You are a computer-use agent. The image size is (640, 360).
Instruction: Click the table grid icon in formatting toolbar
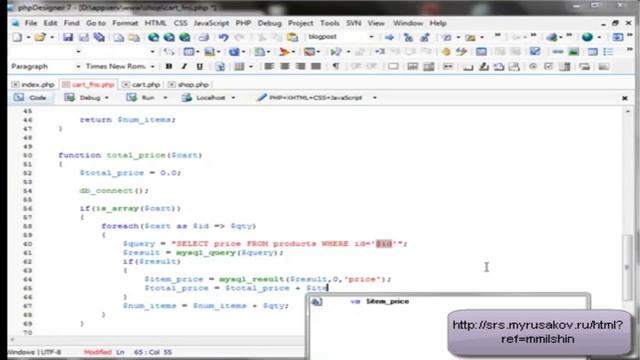[239, 66]
